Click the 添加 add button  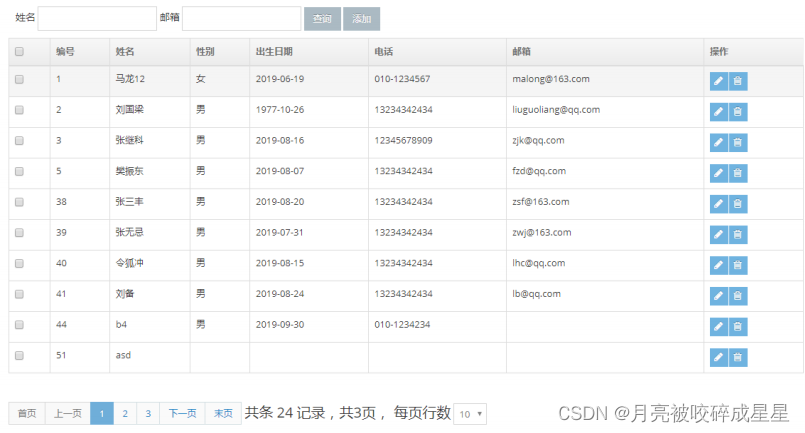pyautogui.click(x=361, y=19)
